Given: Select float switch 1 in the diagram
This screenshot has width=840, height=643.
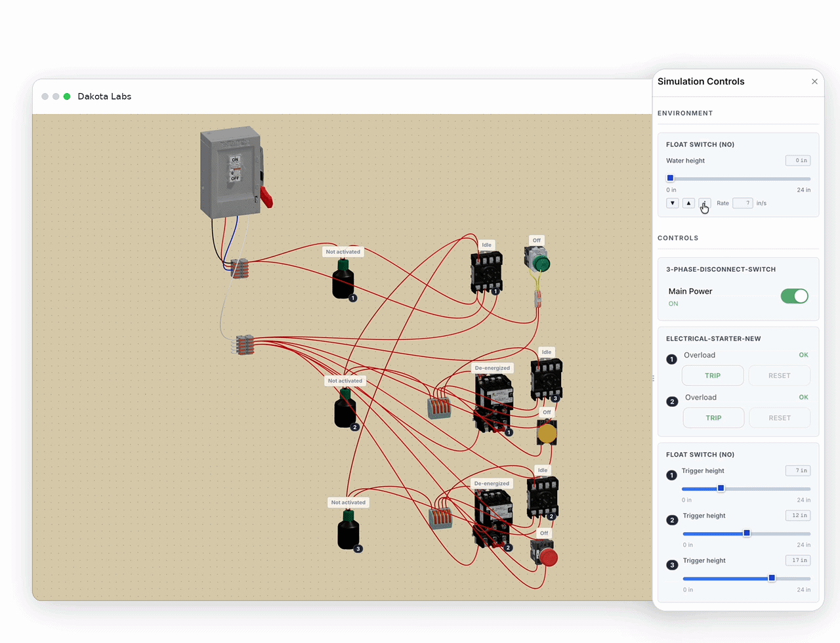Looking at the screenshot, I should pyautogui.click(x=343, y=280).
